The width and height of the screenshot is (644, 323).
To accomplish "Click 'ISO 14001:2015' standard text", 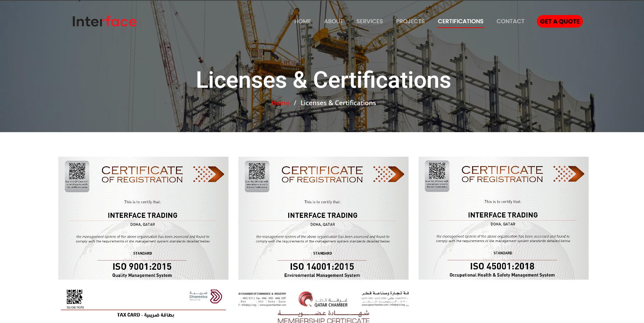I will (x=322, y=267).
